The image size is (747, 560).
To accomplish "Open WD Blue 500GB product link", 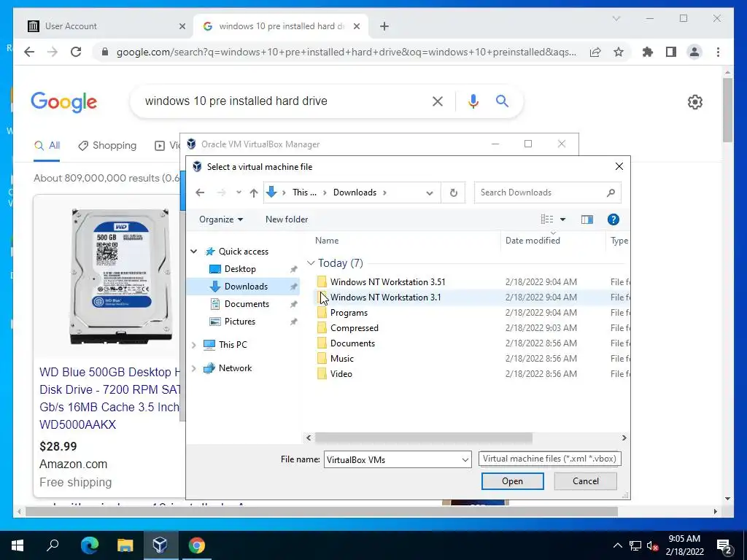I will click(110, 398).
